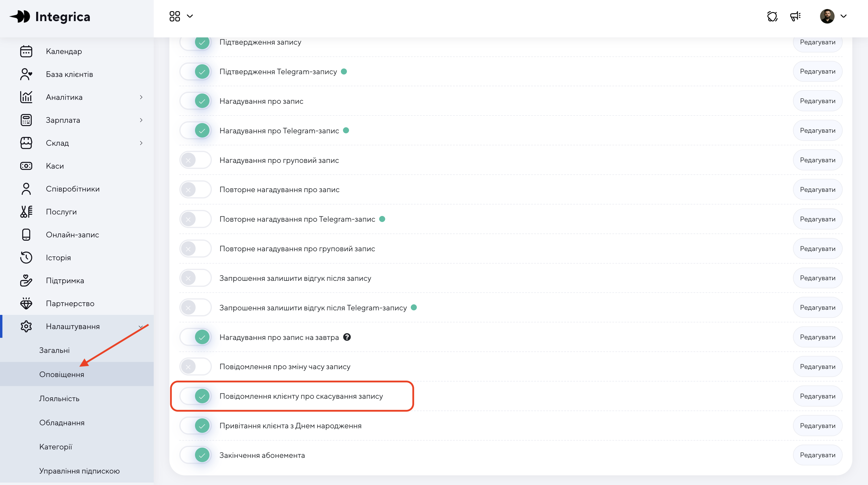
Task: Go to the Лояльність settings item
Action: point(59,398)
